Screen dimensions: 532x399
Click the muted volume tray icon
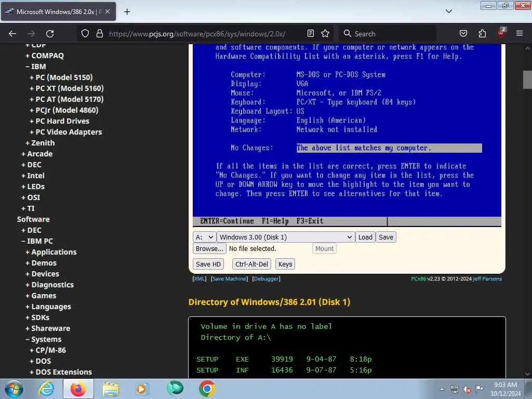467,390
